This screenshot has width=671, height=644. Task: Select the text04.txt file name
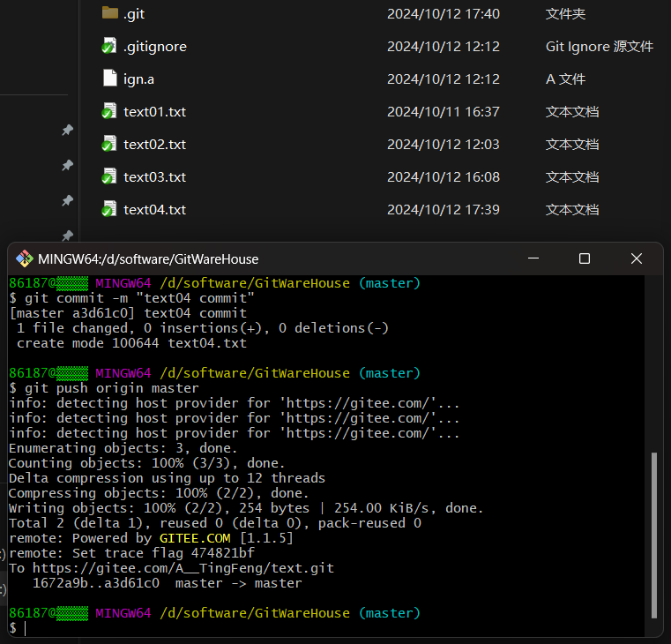coord(154,210)
